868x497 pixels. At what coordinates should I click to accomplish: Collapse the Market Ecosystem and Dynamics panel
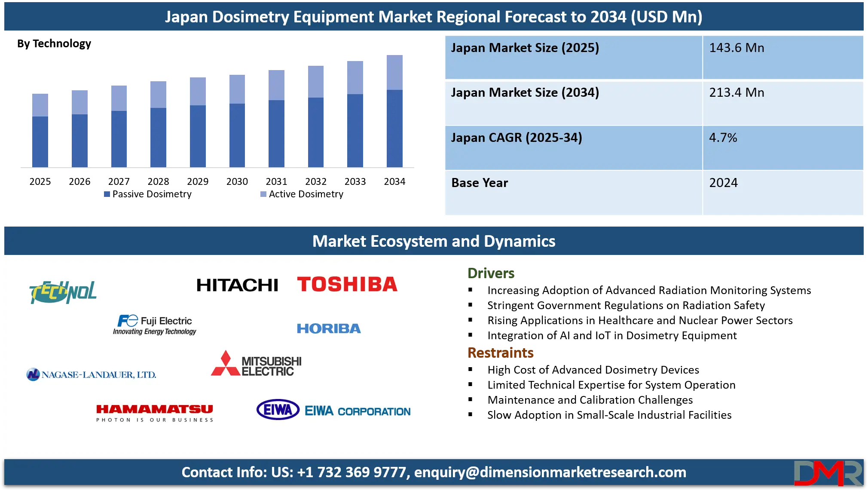click(434, 241)
